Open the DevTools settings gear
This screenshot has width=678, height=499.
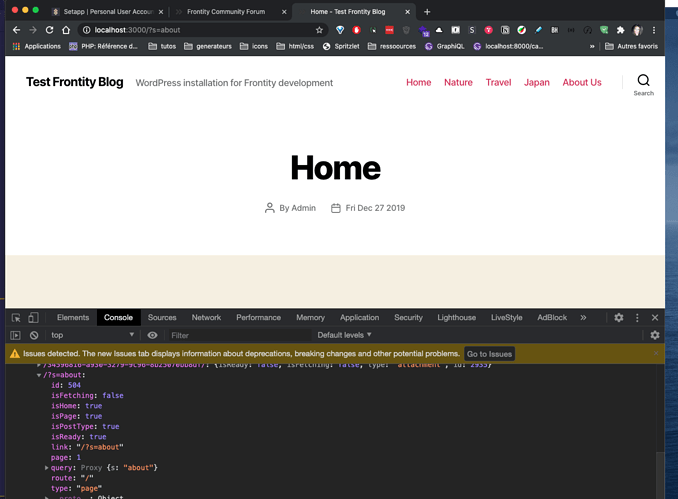(619, 317)
